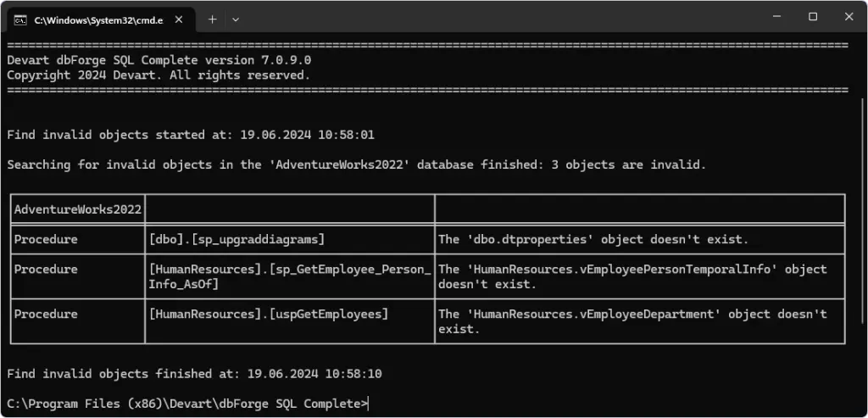Click the vEmployeeDepartment error message text

632,320
